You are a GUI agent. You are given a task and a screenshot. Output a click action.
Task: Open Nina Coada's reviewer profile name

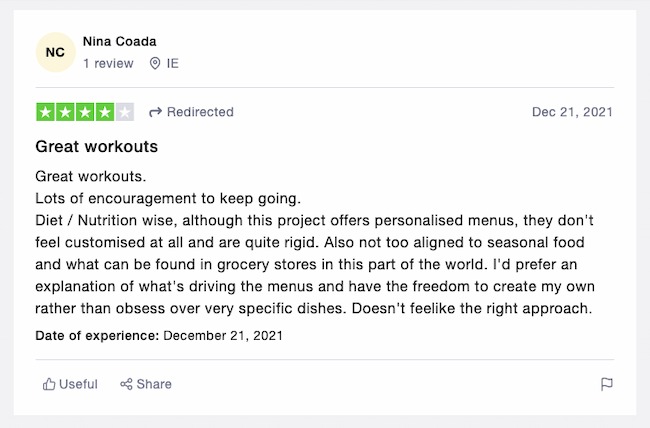(x=119, y=41)
